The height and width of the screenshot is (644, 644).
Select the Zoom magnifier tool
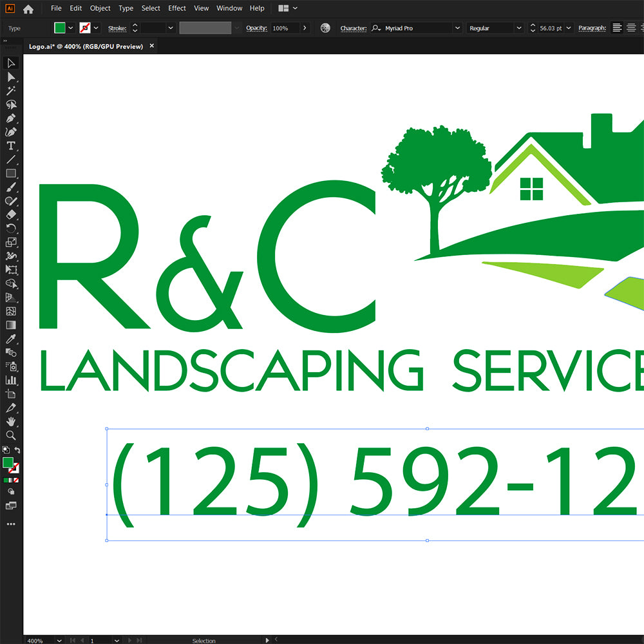pos(11,435)
